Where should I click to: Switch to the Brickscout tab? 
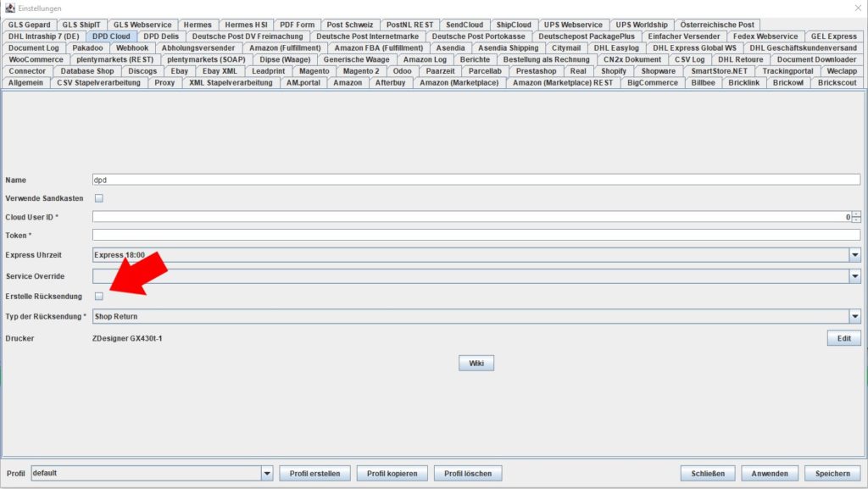(x=837, y=83)
